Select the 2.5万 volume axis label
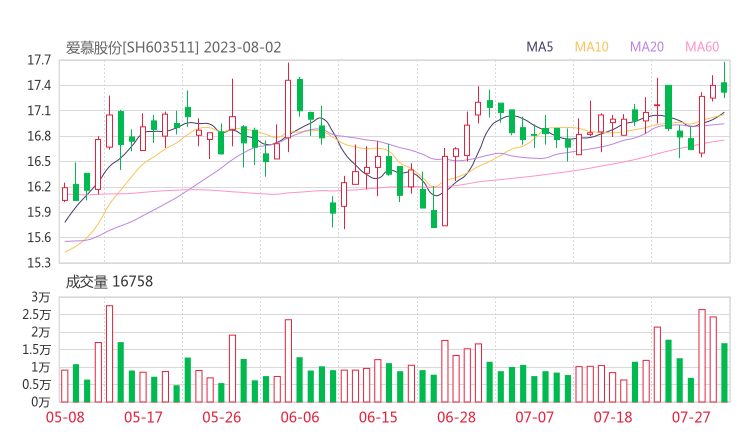Image resolution: width=740 pixels, height=440 pixels. pos(36,314)
